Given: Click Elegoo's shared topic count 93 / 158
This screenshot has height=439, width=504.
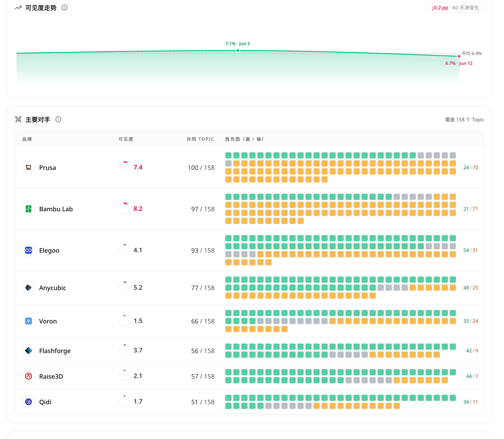Looking at the screenshot, I should 203,250.
